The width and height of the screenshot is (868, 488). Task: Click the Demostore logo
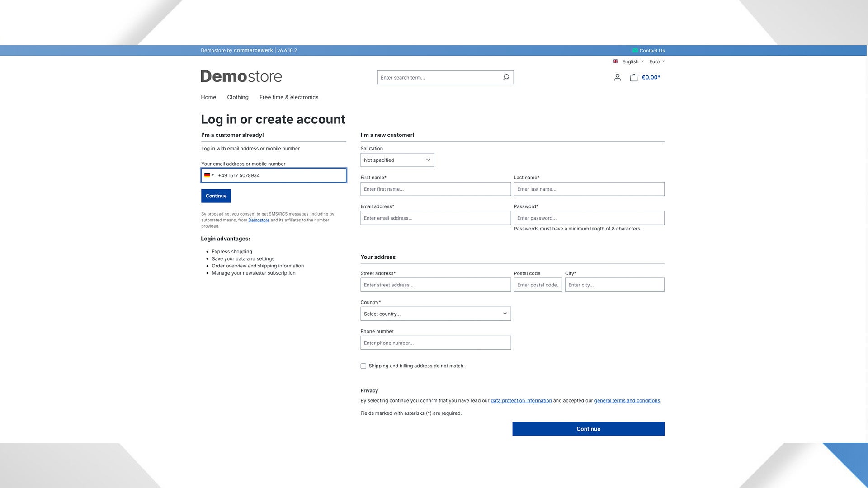[241, 76]
